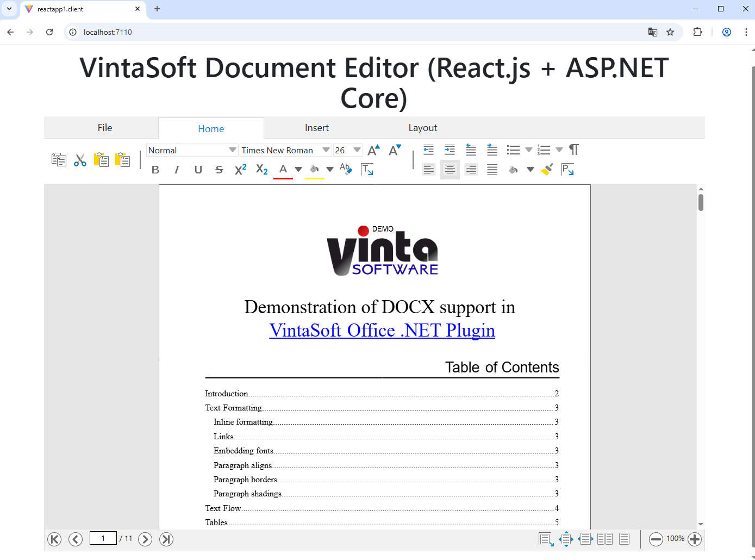Increase font size with the grow font icon
Viewport: 755px width, 560px height.
(373, 150)
